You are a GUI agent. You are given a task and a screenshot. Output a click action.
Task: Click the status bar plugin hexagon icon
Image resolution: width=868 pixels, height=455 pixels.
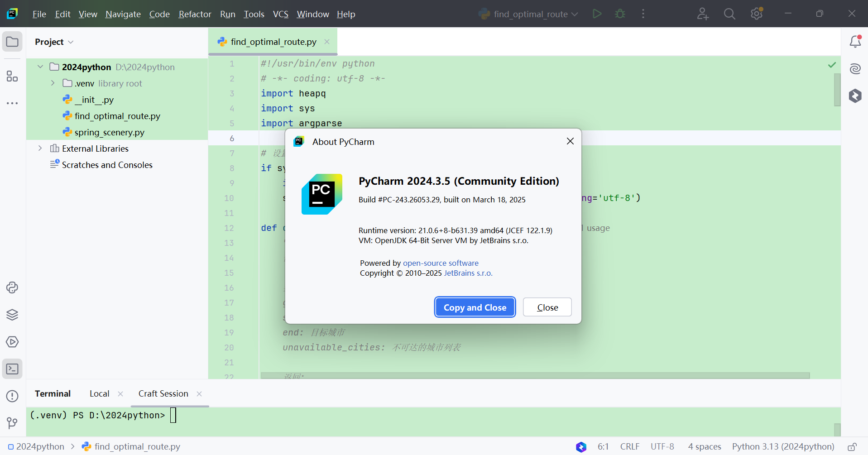tap(581, 447)
